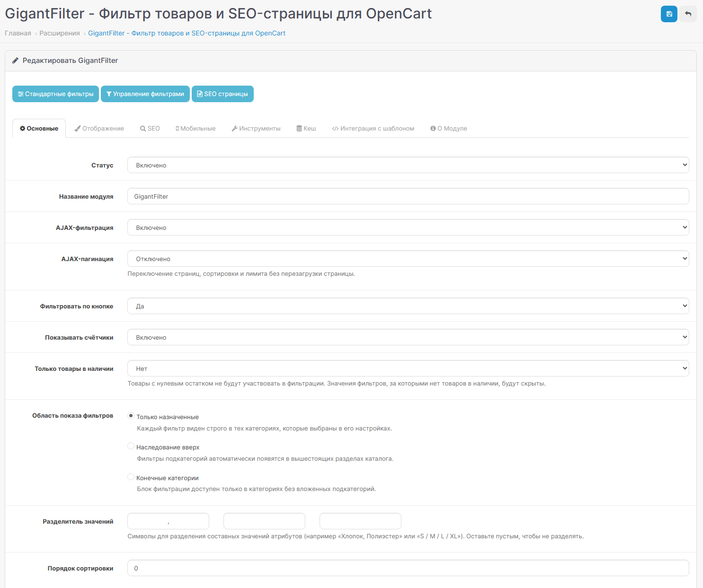Viewport: 703px width, 588px height.
Task: Open the Статус dropdown
Action: click(408, 165)
